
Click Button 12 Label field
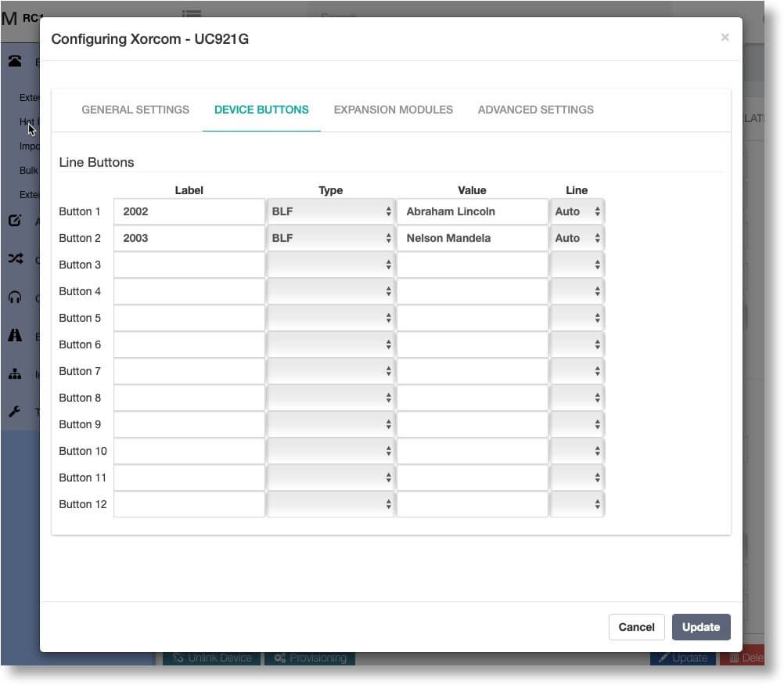189,504
